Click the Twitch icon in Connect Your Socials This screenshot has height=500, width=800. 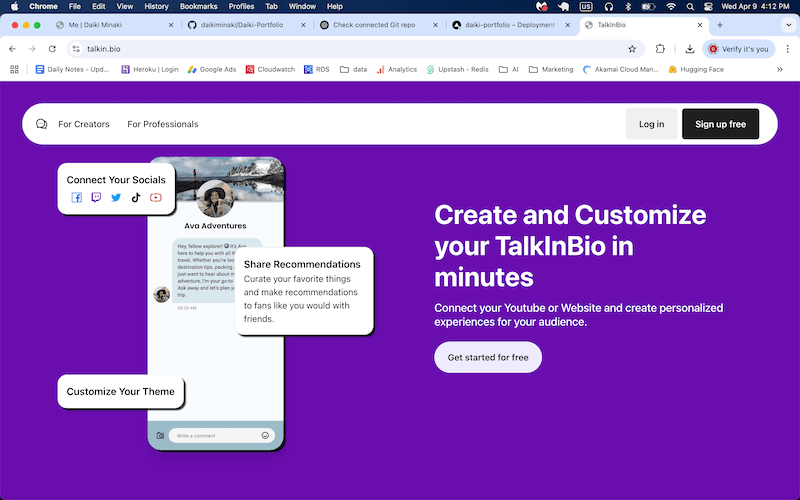(x=96, y=197)
